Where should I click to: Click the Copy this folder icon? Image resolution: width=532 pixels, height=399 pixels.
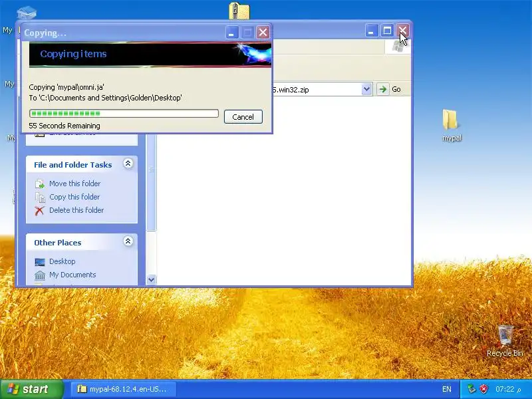pos(40,197)
